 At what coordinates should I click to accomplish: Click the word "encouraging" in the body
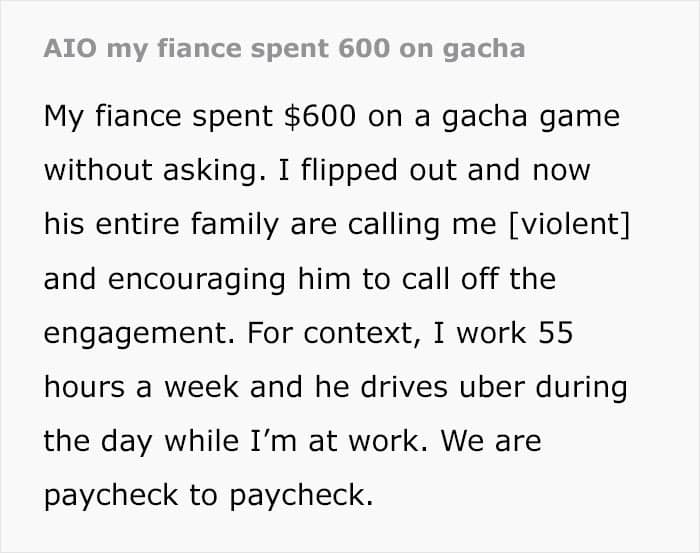pos(196,279)
